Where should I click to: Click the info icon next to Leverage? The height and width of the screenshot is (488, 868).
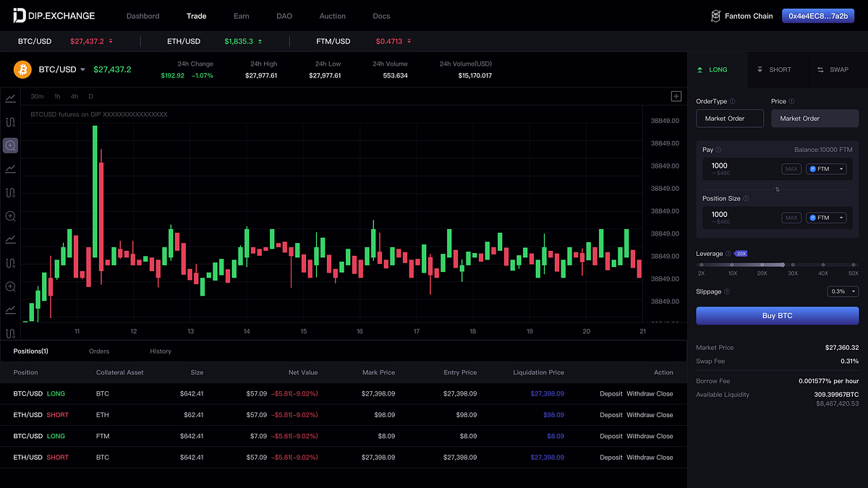click(x=728, y=253)
